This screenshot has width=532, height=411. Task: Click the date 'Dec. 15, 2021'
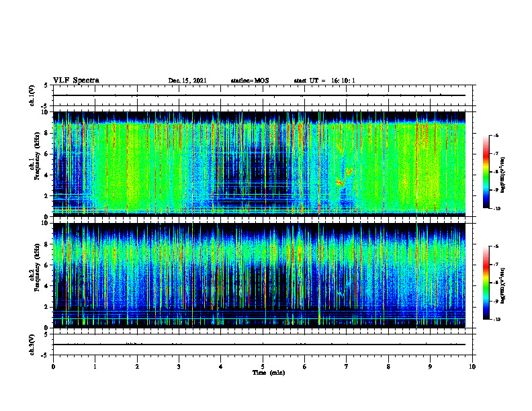[x=187, y=81]
